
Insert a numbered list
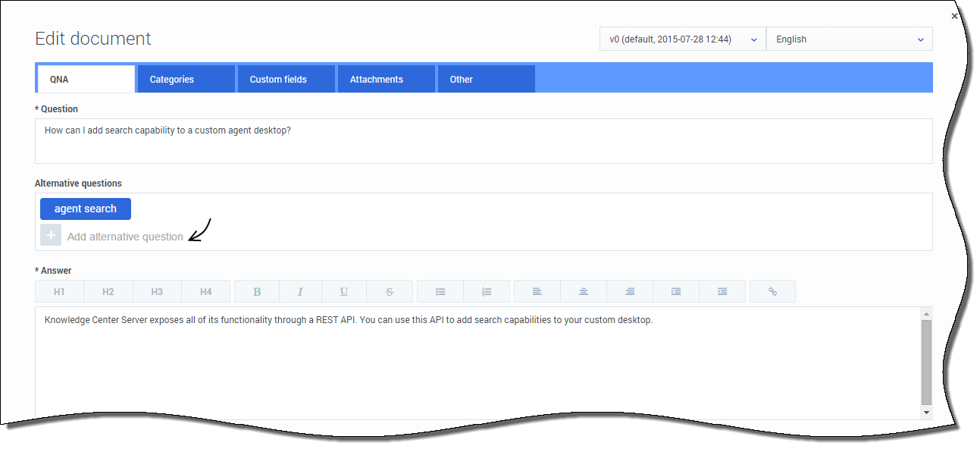point(487,292)
